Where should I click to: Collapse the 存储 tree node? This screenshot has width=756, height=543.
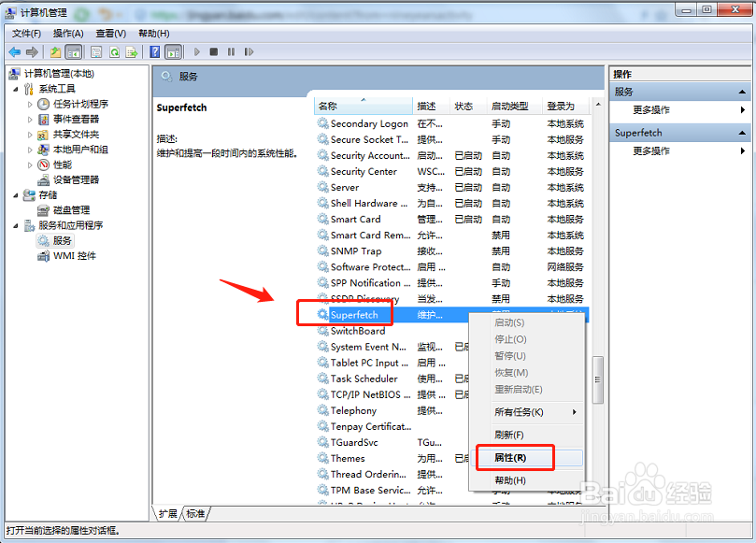click(16, 195)
